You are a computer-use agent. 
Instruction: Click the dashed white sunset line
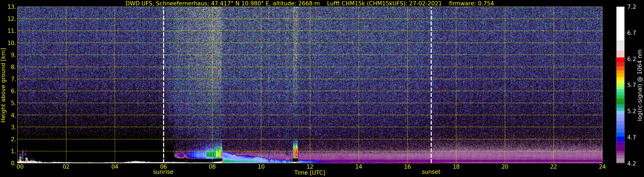pyautogui.click(x=431, y=85)
